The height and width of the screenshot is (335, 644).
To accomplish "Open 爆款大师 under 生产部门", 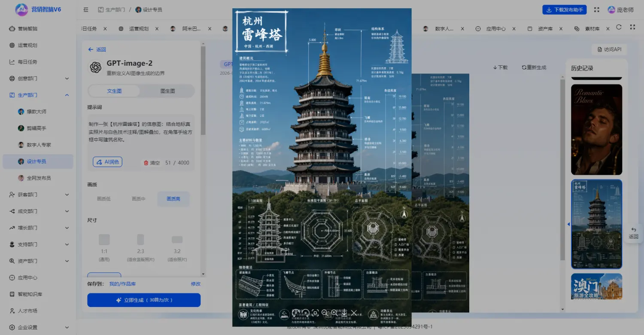I will pyautogui.click(x=38, y=112).
